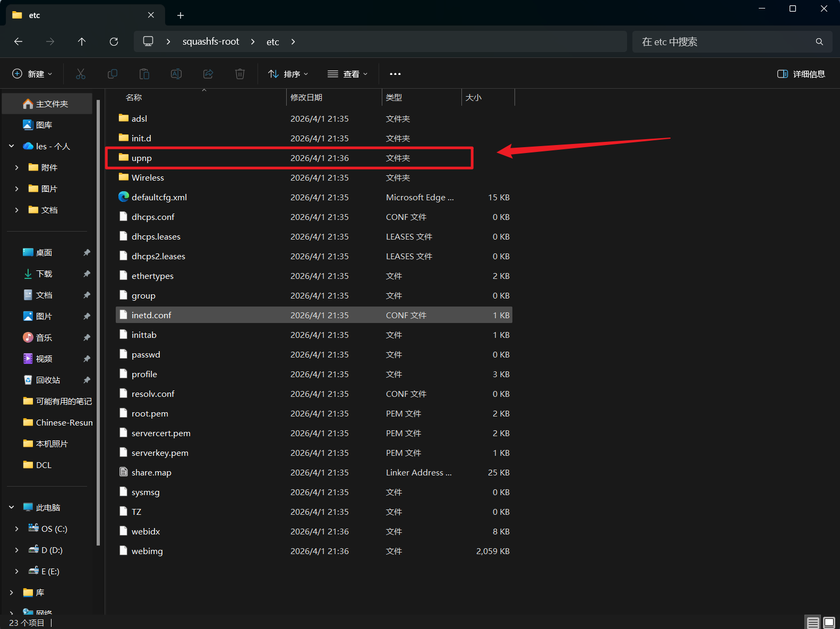Viewport: 840px width, 629px height.
Task: Switch to details list view in status bar
Action: pyautogui.click(x=813, y=623)
